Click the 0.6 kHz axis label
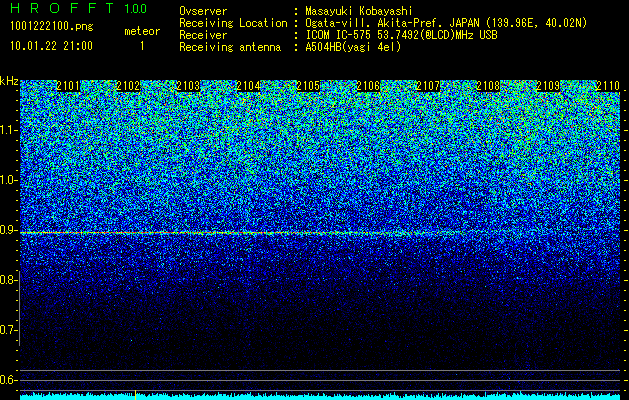This screenshot has width=629, height=400. point(8,380)
